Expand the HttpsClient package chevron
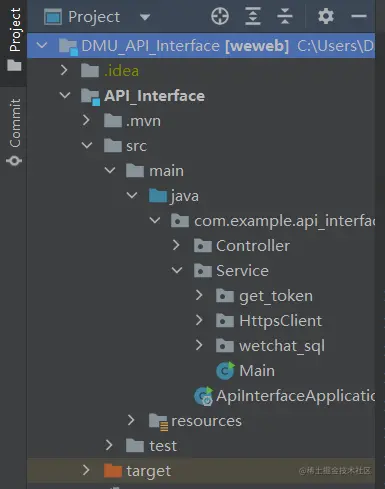Image resolution: width=385 pixels, height=489 pixels. click(x=199, y=320)
